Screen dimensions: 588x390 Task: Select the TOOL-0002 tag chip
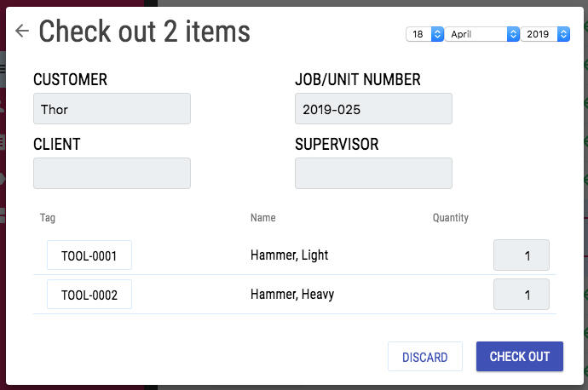[89, 294]
